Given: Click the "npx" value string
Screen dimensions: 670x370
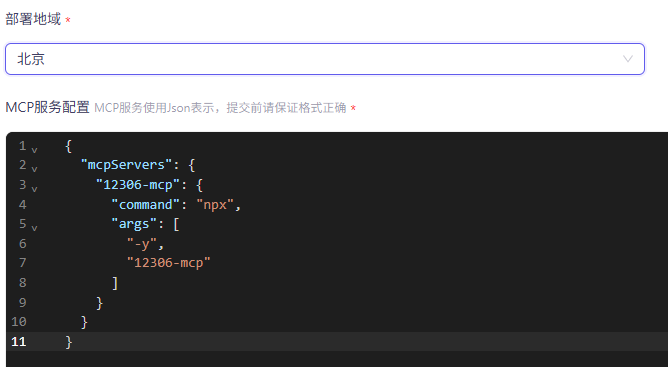Looking at the screenshot, I should 215,205.
